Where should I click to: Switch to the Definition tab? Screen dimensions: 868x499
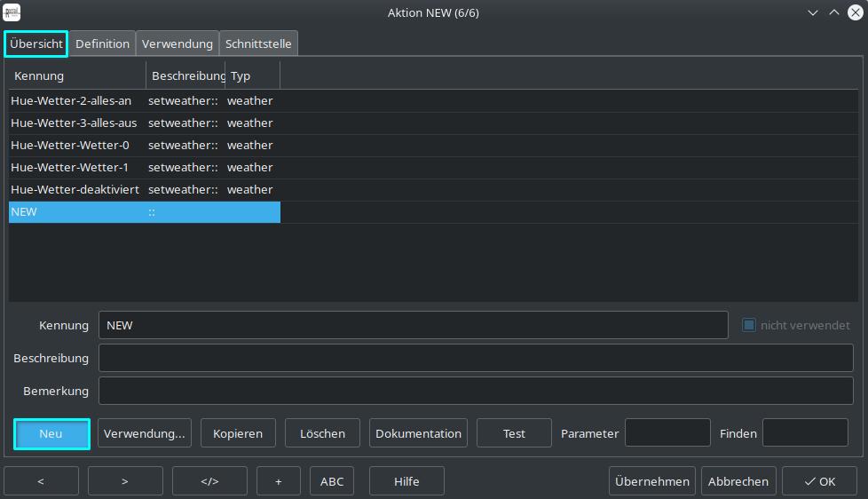tap(102, 44)
